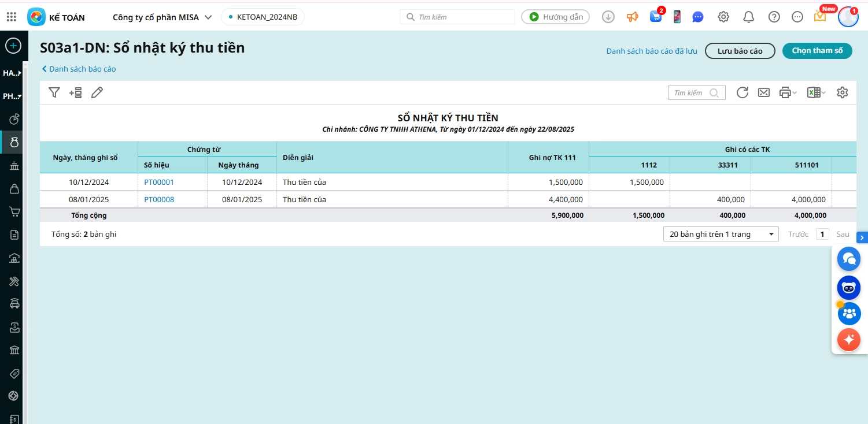The width and height of the screenshot is (868, 424).
Task: Click the pencil edit report icon
Action: [x=97, y=92]
